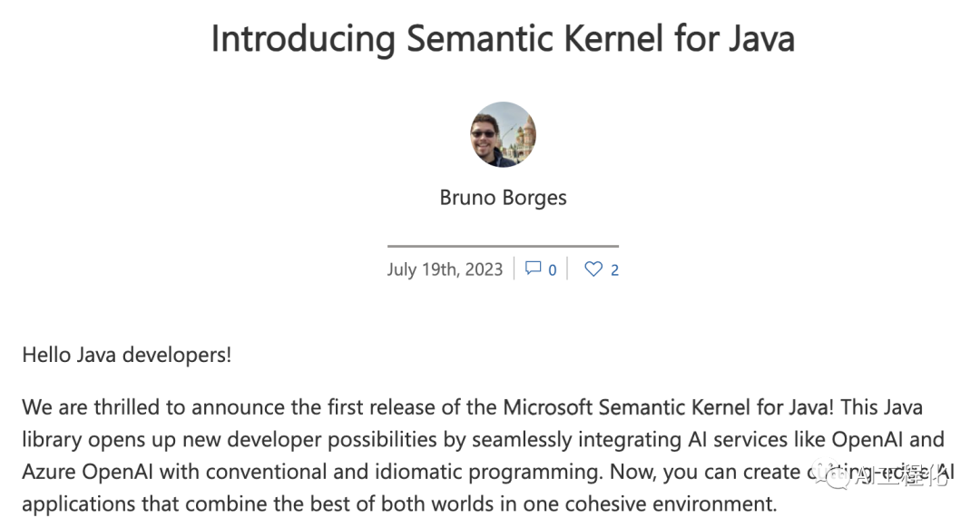
Task: Click the like count "2"
Action: 614,269
